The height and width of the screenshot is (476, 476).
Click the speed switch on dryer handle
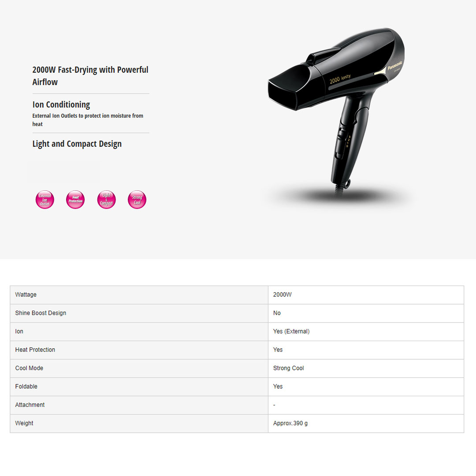point(342,143)
